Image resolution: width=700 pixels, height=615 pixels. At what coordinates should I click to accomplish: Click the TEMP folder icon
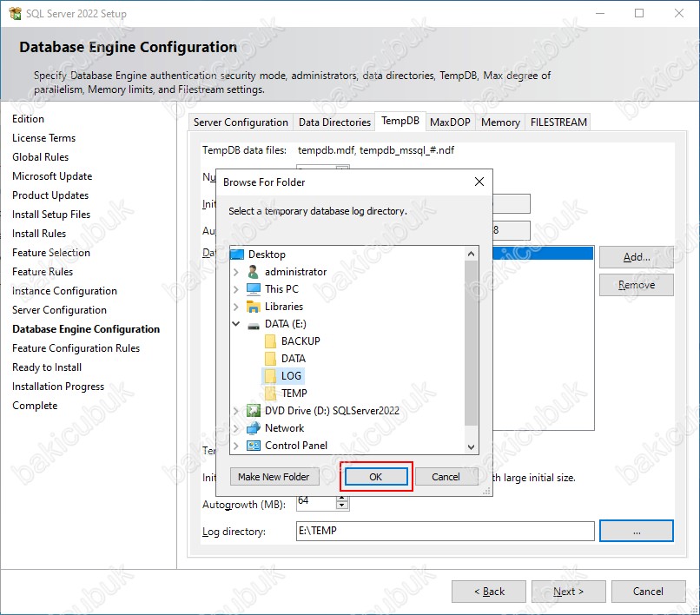point(270,393)
